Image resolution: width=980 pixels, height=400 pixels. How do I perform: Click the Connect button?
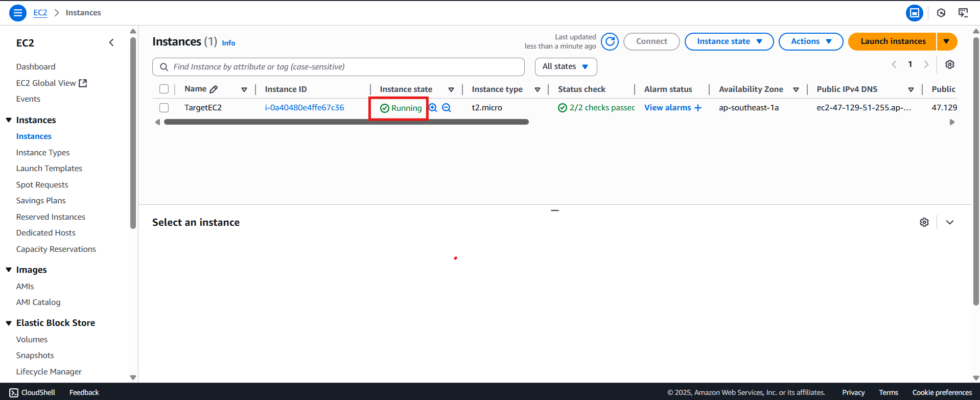651,41
